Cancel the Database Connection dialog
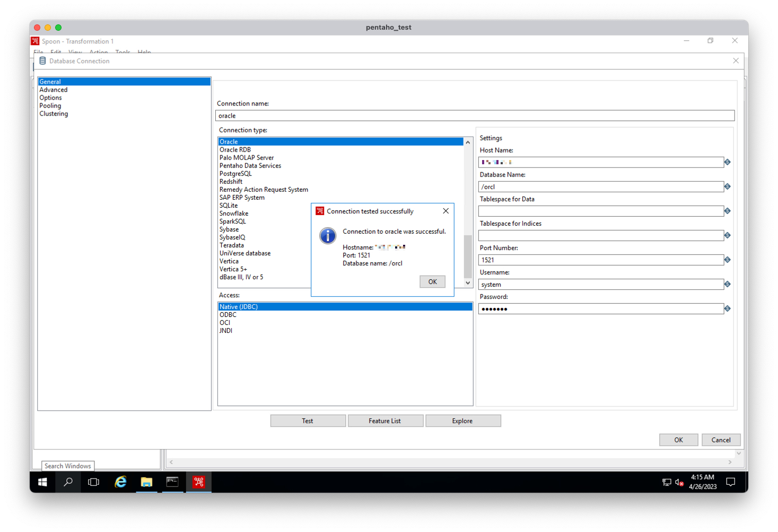Screen dimensions: 778x532 coord(721,440)
